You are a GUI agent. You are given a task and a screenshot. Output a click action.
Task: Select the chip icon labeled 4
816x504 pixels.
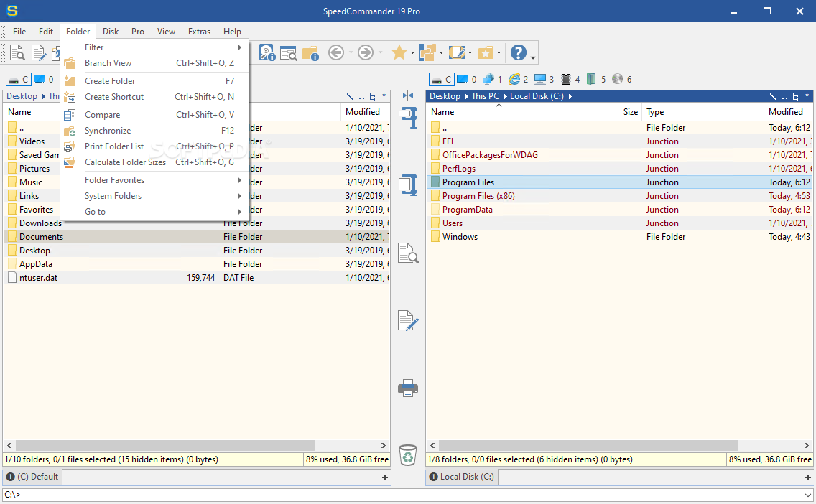570,79
